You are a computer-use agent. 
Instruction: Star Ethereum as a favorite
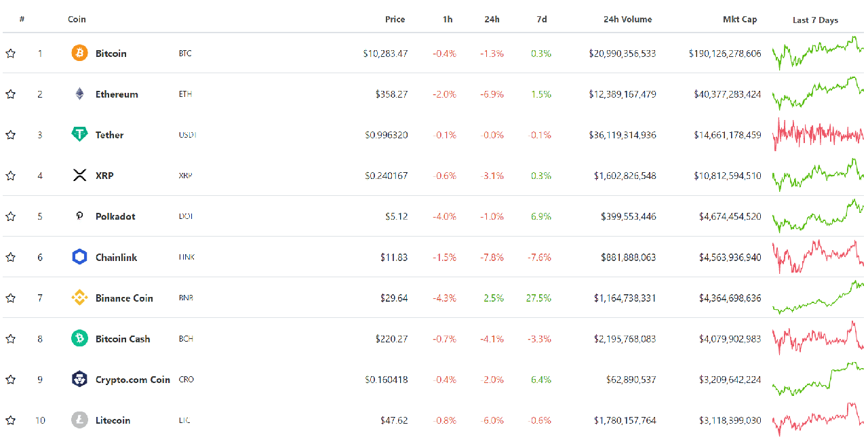10,94
